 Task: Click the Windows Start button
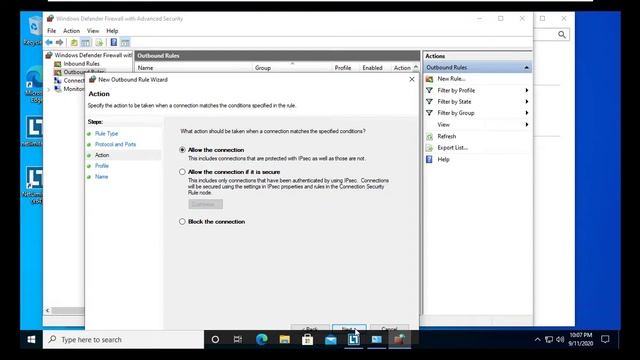[31, 340]
